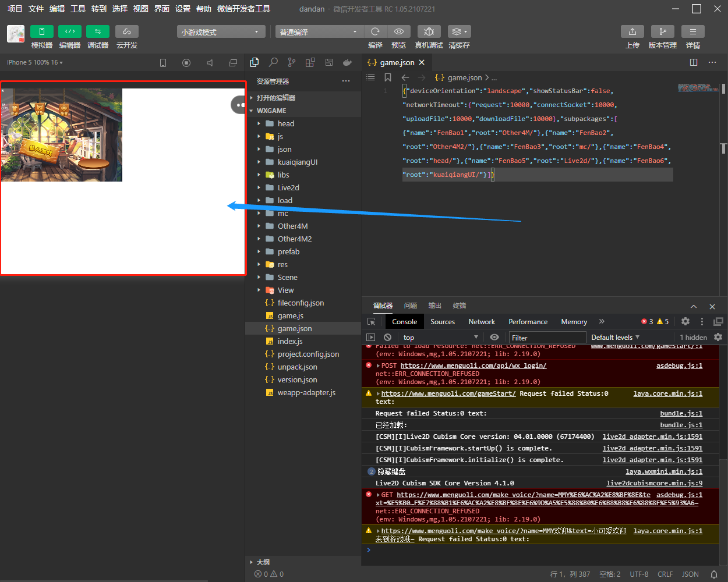Image resolution: width=728 pixels, height=582 pixels.
Task: Switch to the 问题 tab
Action: [x=411, y=306]
